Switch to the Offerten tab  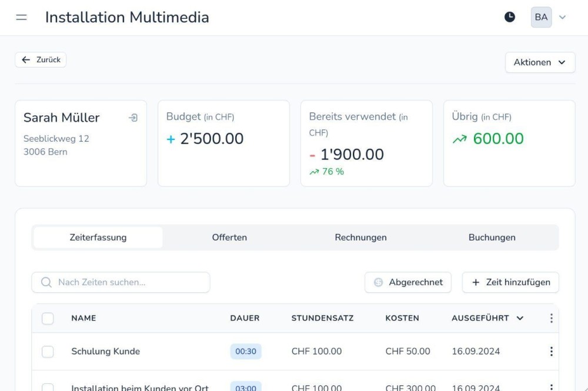[229, 238]
